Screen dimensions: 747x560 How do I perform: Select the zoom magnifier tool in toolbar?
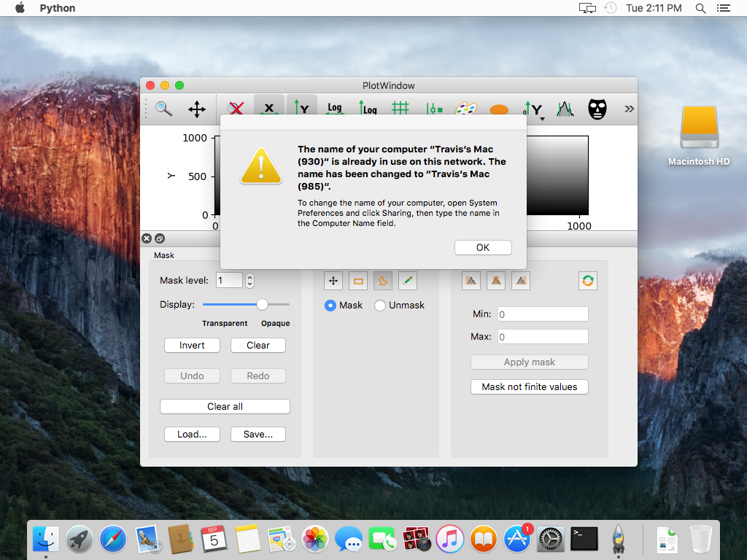(x=163, y=109)
